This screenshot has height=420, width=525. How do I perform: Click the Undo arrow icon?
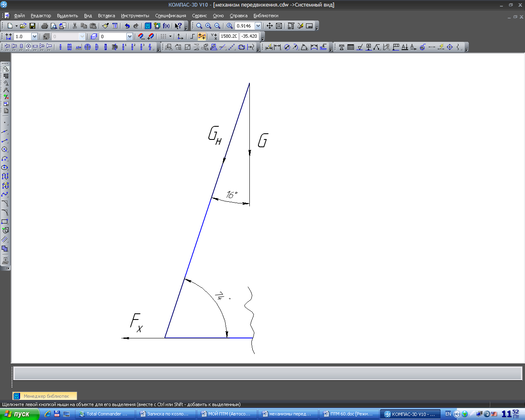point(127,26)
